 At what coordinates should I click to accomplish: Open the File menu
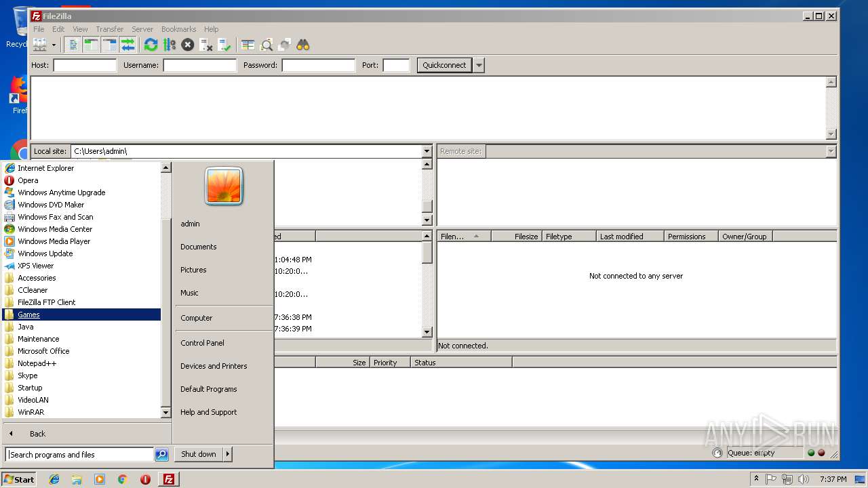click(x=39, y=29)
